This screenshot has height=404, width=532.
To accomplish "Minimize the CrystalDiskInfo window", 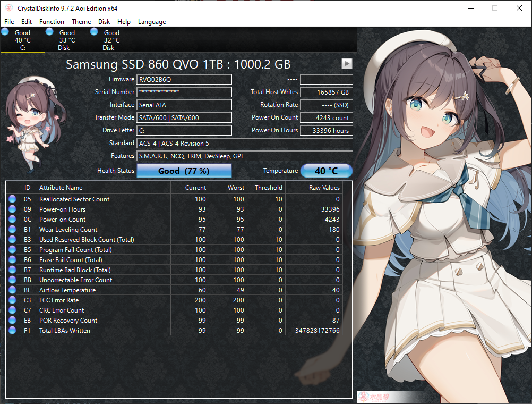I will tap(471, 8).
